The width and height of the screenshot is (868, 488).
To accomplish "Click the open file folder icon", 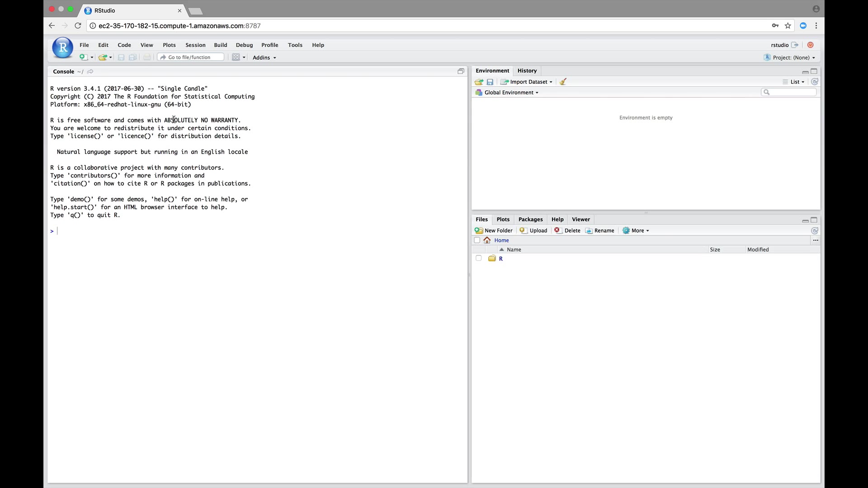I will coord(103,57).
